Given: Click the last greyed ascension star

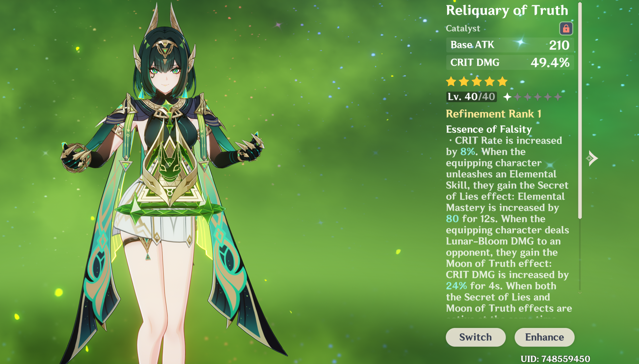Looking at the screenshot, I should (558, 97).
